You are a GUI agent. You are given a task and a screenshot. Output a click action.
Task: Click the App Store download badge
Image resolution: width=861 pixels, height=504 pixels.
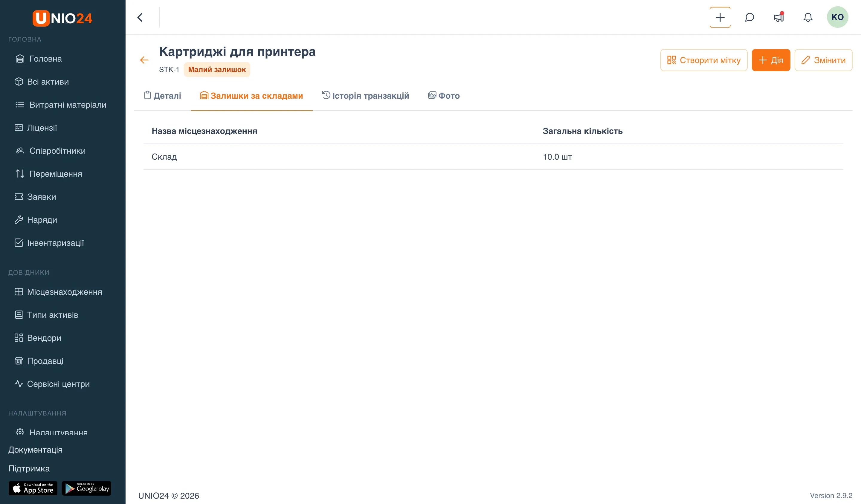pos(33,488)
